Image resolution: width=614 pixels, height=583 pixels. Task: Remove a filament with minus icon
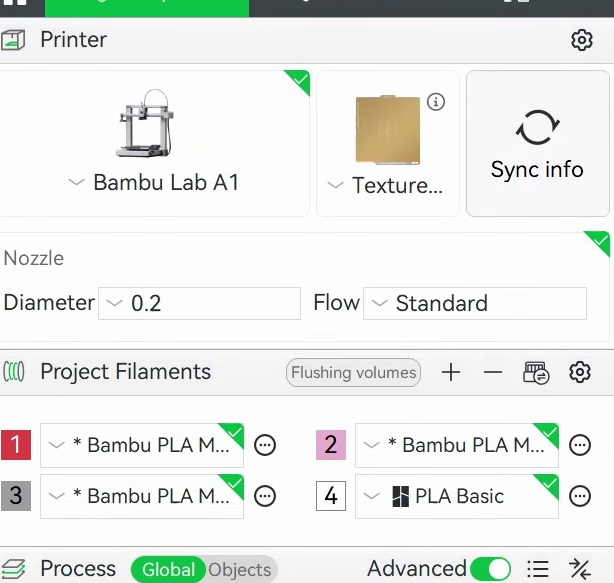click(493, 372)
